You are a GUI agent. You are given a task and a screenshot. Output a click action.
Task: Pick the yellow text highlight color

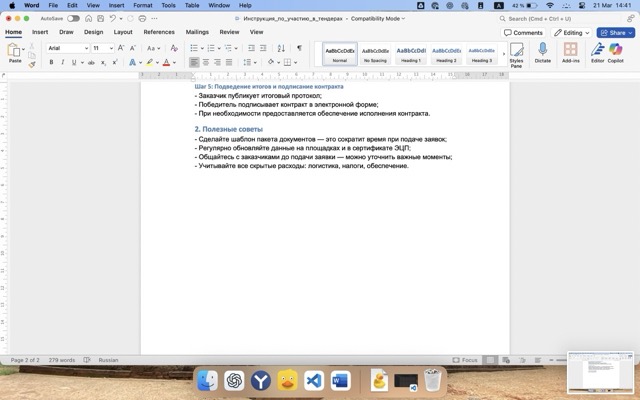[x=148, y=62]
